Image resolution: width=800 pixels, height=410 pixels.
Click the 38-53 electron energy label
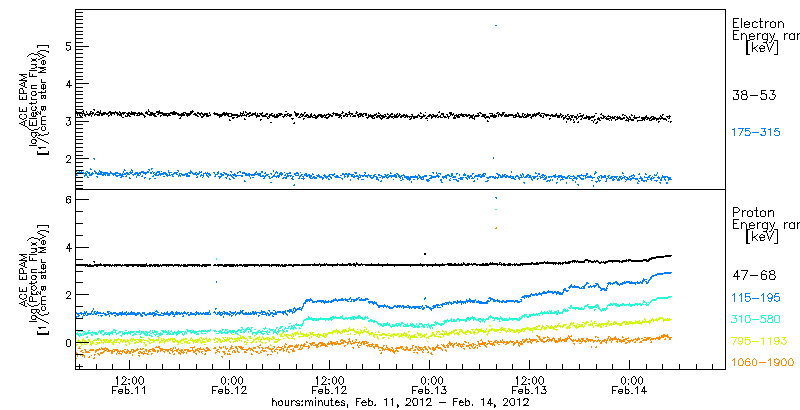tap(754, 95)
